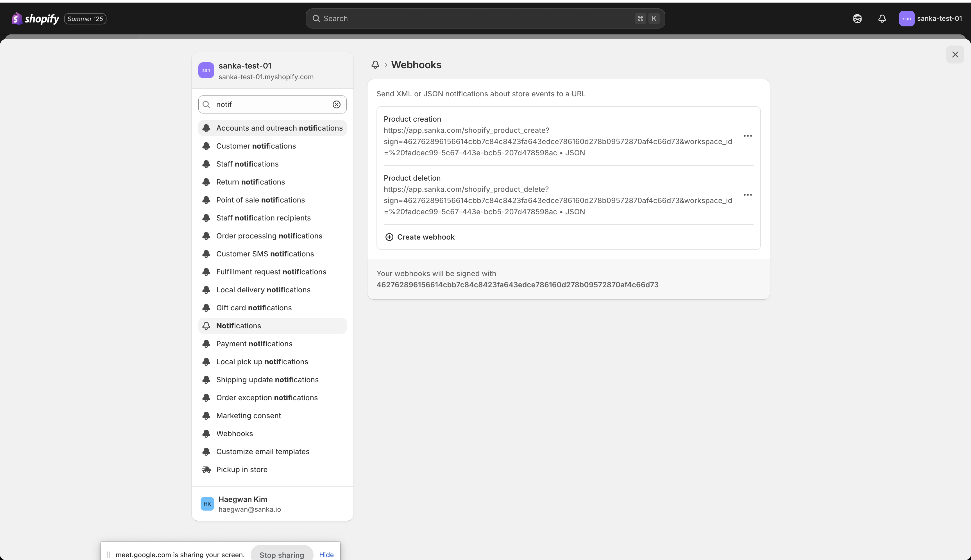
Task: Open Customize email templates
Action: click(x=262, y=452)
